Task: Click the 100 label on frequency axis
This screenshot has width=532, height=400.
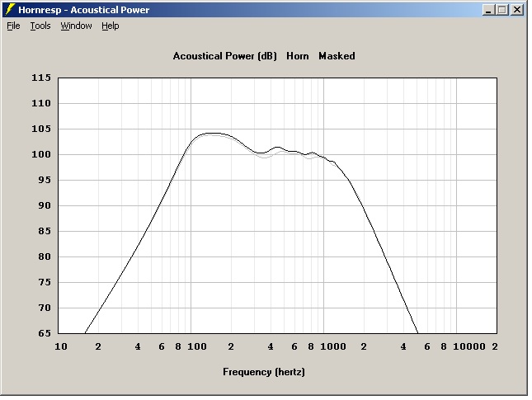Action: tap(197, 346)
